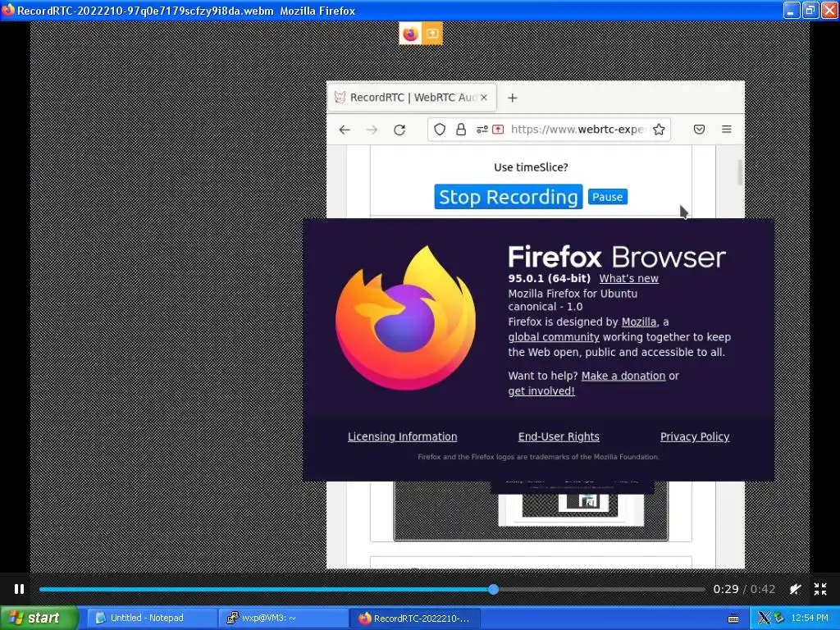Click the network tray icon
840x630 pixels.
click(x=778, y=618)
